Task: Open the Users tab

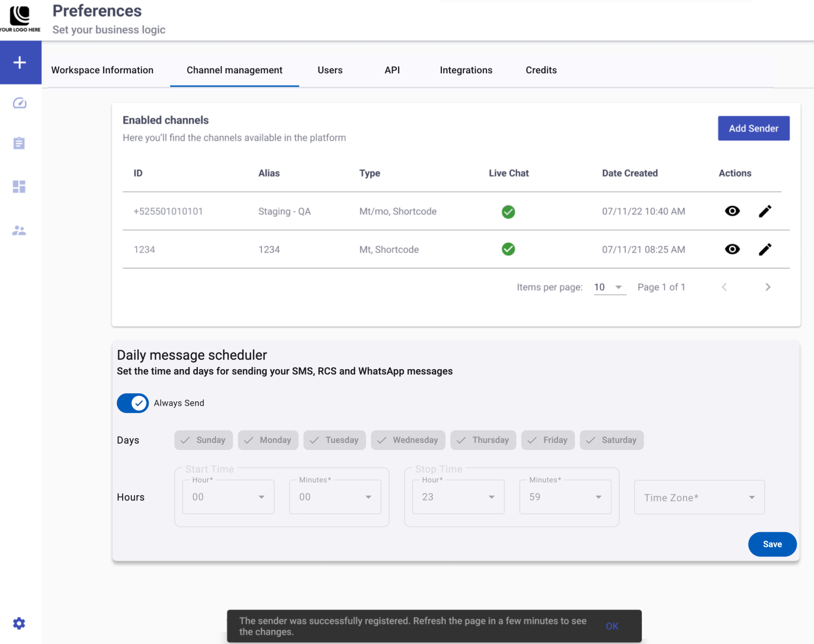Action: pyautogui.click(x=330, y=70)
